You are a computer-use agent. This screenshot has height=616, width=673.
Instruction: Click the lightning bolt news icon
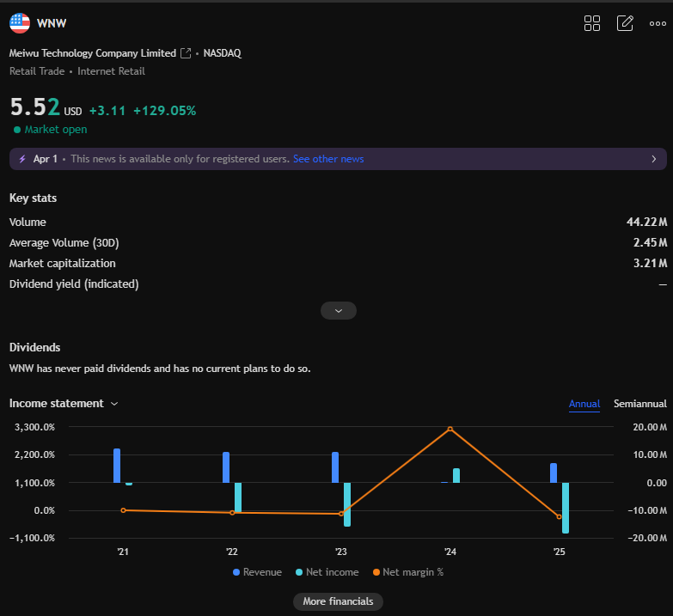(22, 159)
